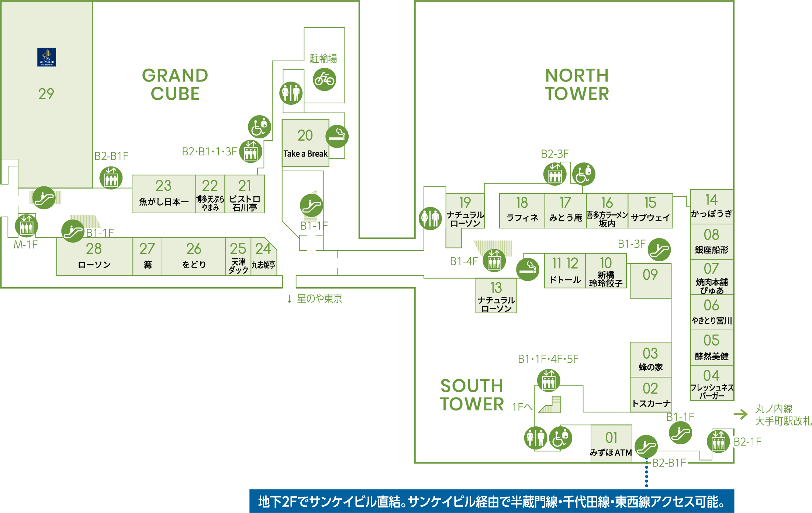Select shop 10 新橋玲玲餃子
The height and width of the screenshot is (513, 812).
(606, 271)
